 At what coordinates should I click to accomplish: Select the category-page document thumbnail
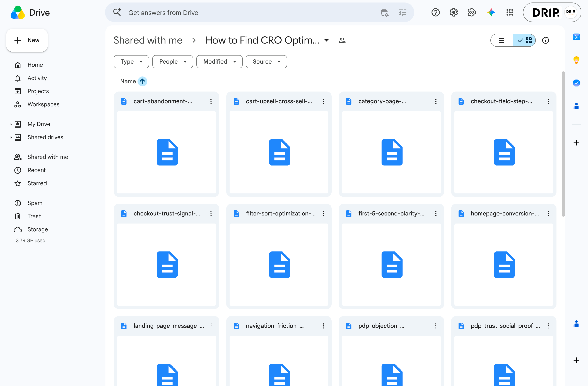point(391,152)
